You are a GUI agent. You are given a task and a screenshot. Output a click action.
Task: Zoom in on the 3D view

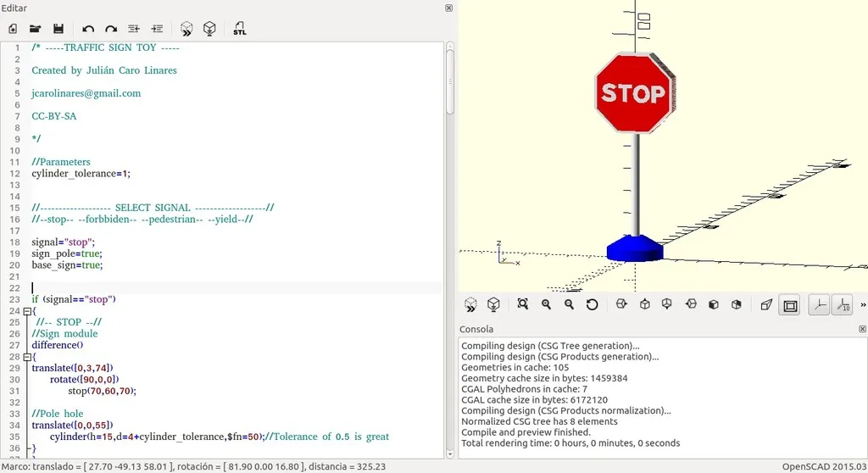click(547, 304)
